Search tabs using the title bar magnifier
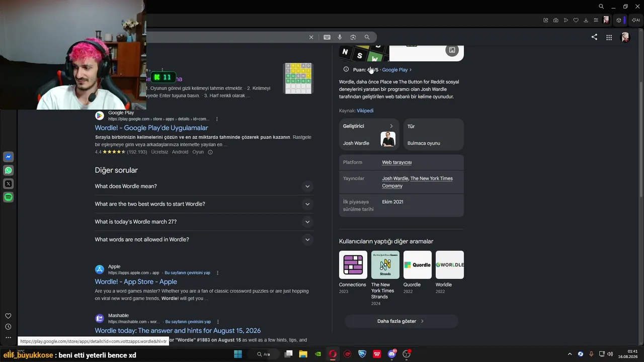This screenshot has height=362, width=644. (601, 7)
